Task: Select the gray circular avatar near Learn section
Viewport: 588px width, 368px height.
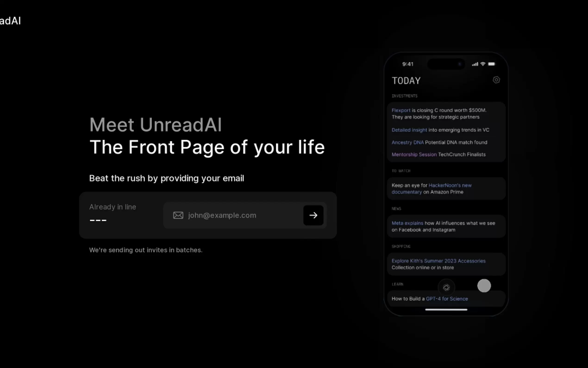Action: click(484, 286)
